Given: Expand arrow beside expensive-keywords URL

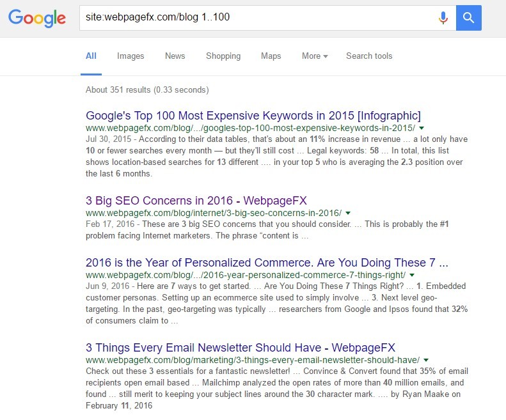Looking at the screenshot, I should tap(422, 128).
